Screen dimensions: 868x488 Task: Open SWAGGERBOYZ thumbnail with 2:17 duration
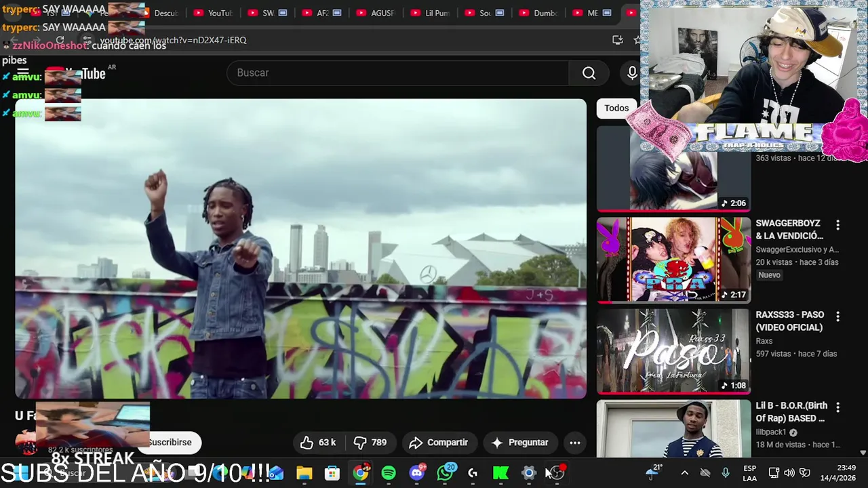tap(673, 260)
